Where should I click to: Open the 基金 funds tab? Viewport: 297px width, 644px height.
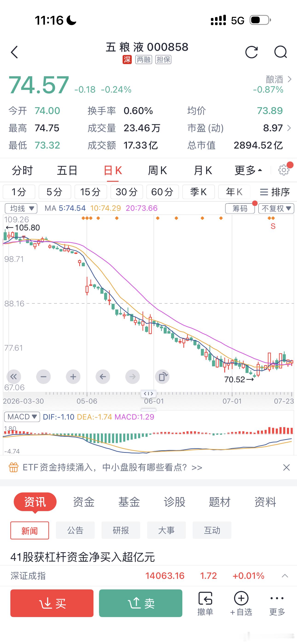point(129,502)
